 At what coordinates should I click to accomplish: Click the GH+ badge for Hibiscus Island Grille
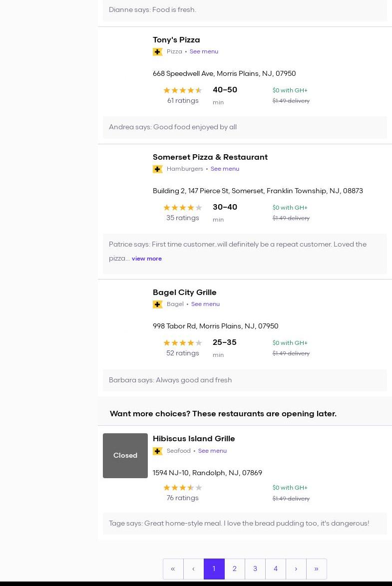pyautogui.click(x=158, y=451)
